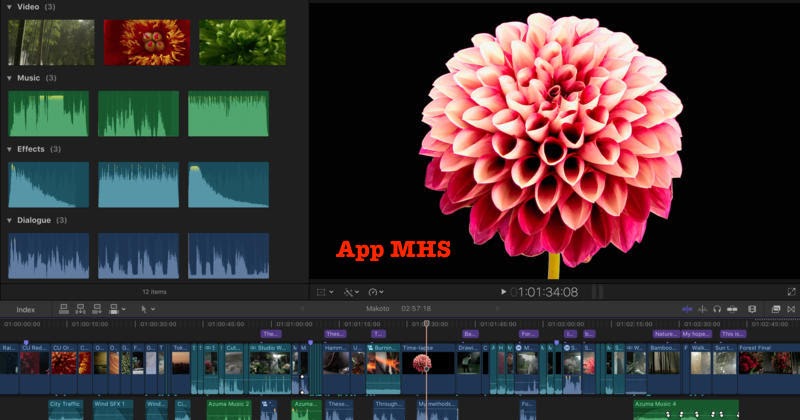Screen dimensions: 800x420
Task: Select the green leaves video thumbnail
Action: pyautogui.click(x=242, y=42)
